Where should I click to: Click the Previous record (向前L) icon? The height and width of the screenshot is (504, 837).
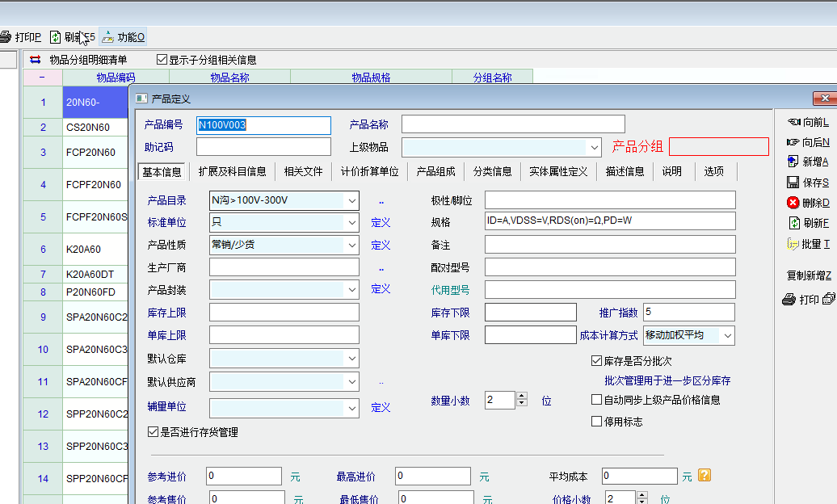point(793,122)
